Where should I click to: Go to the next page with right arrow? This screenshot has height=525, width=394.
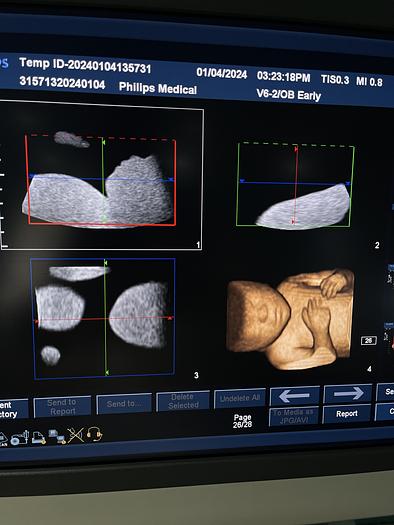348,394
